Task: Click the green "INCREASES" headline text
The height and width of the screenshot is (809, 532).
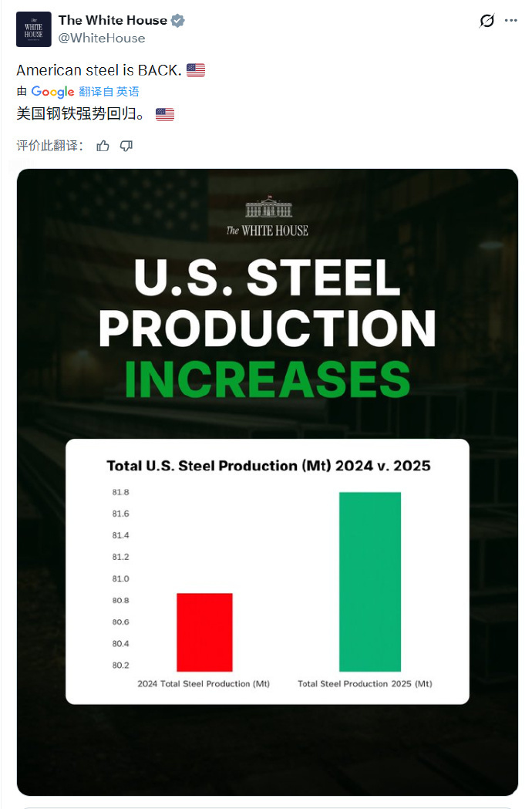Action: pyautogui.click(x=267, y=378)
